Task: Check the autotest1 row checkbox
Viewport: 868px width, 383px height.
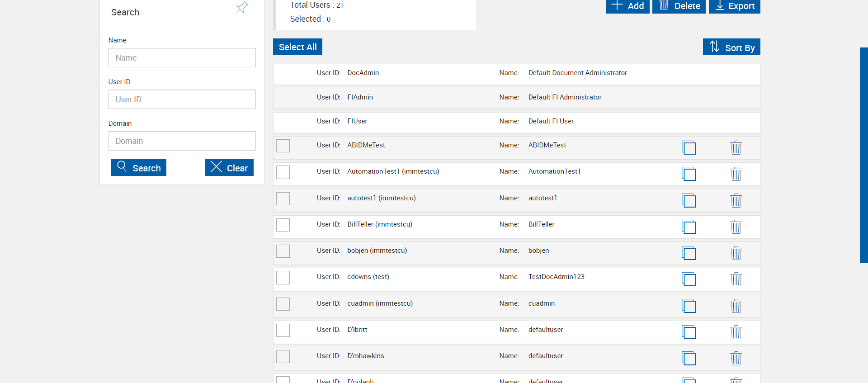Action: click(x=283, y=199)
